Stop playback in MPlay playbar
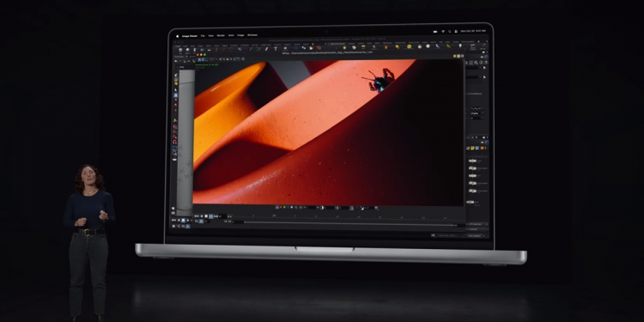This screenshot has width=644, height=322. [x=206, y=216]
